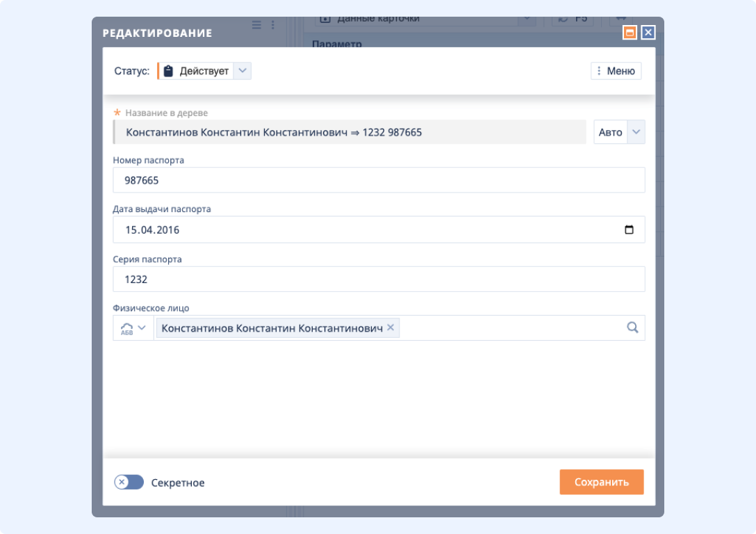Remove the Константинов chip via its X icon
Screen dimensions: 756x534
point(391,327)
